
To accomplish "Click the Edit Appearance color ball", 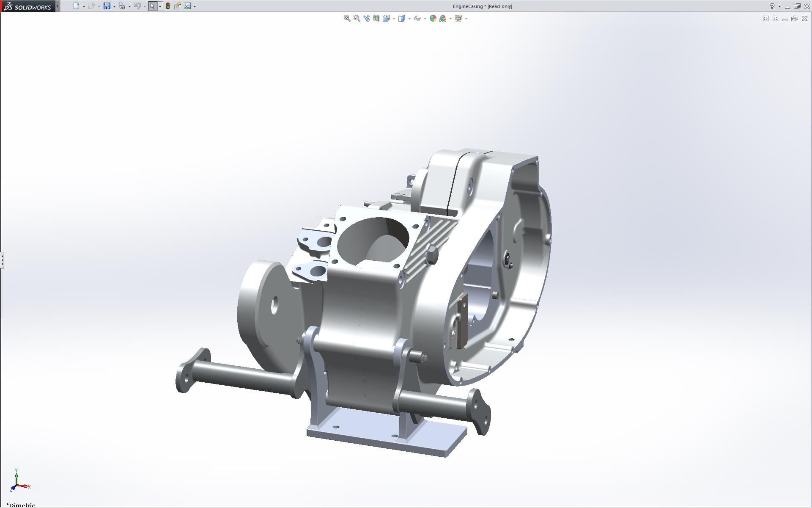I will tap(433, 18).
